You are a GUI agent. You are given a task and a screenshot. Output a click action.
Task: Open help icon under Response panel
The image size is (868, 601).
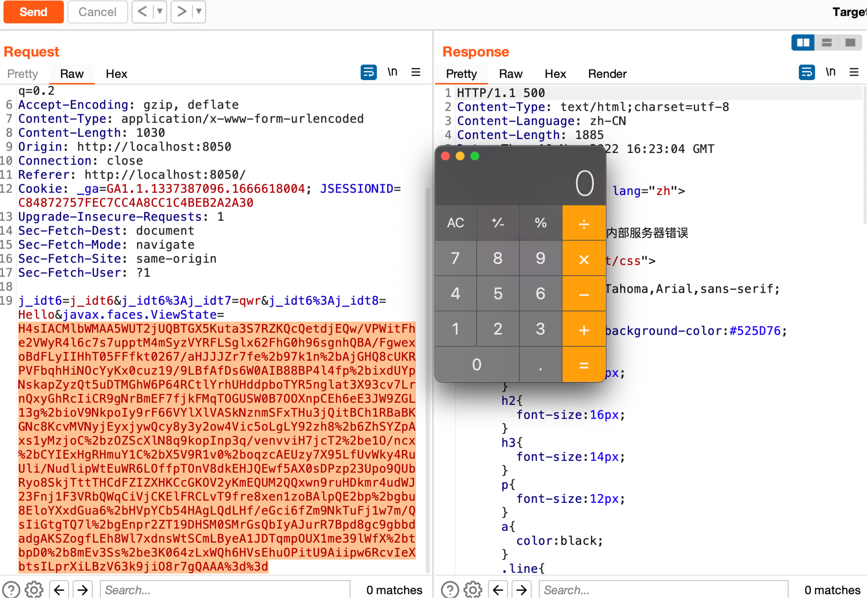[450, 590]
